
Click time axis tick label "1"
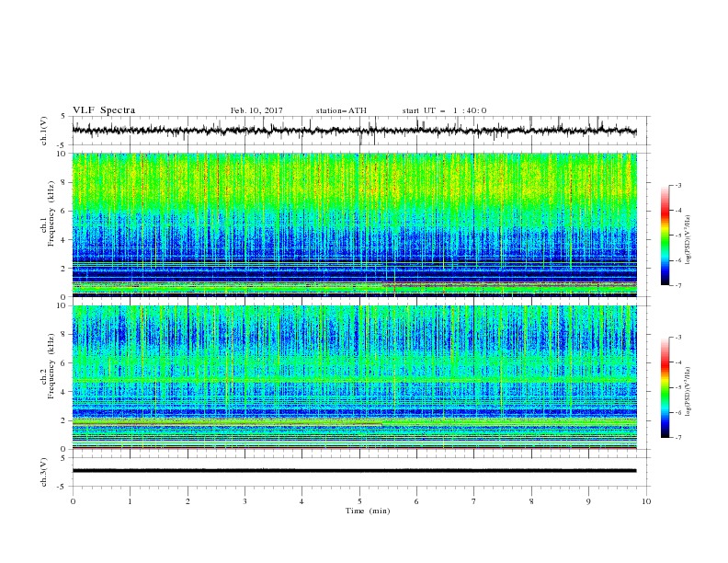click(x=130, y=501)
